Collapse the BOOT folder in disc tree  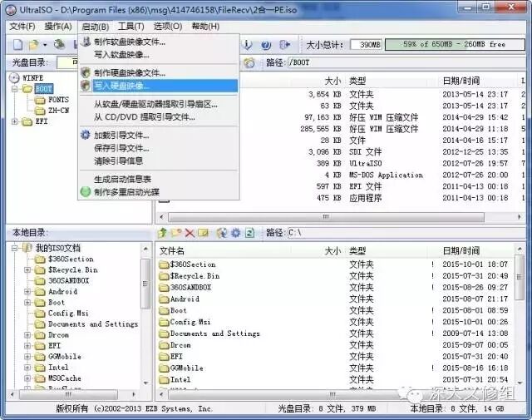15,89
